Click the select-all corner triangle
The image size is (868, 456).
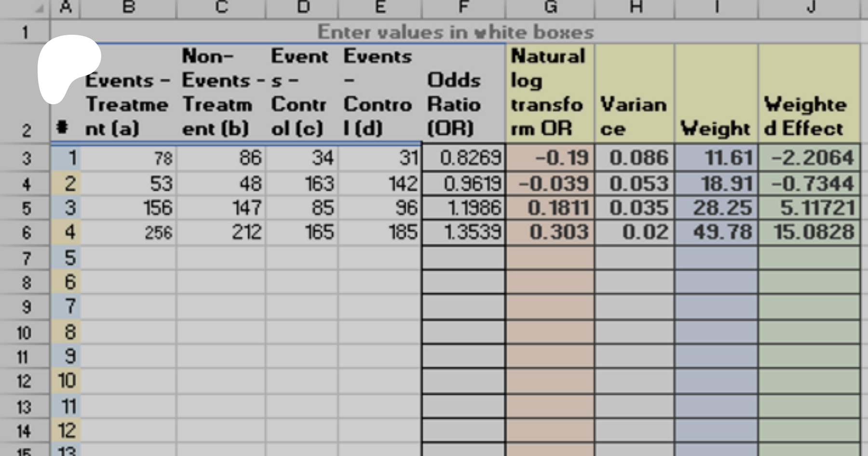coord(40,8)
